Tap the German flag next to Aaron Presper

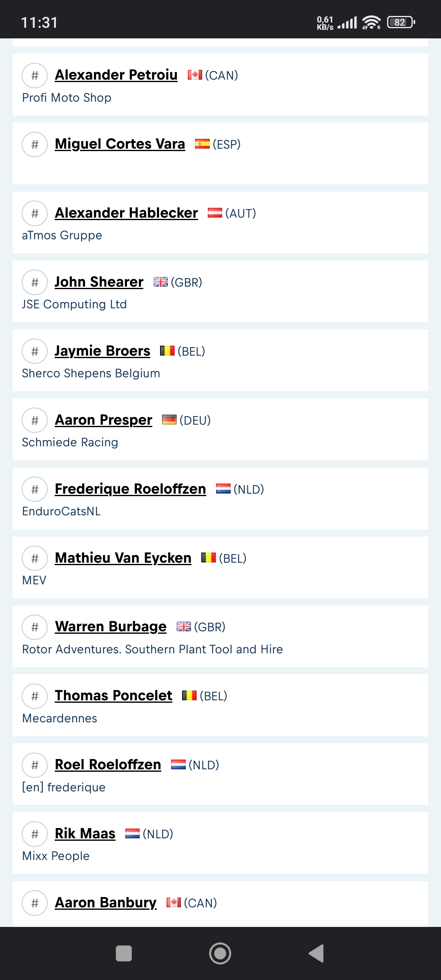tap(169, 420)
